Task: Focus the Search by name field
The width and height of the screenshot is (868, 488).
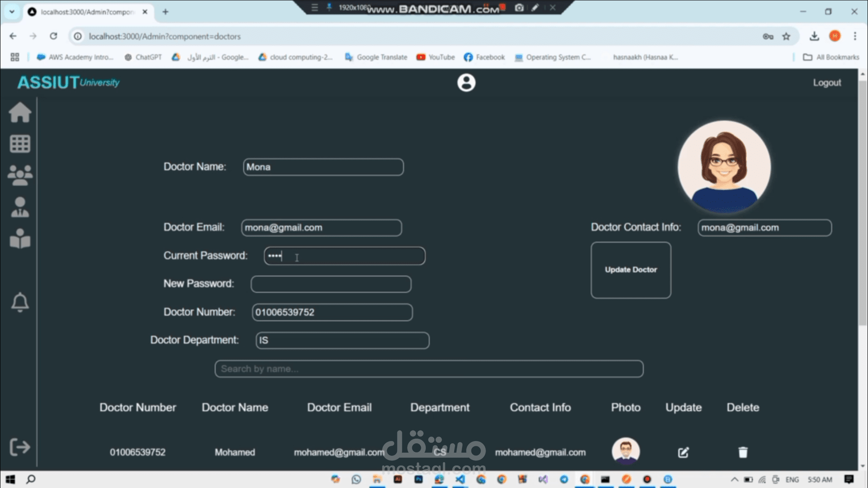Action: [x=429, y=369]
